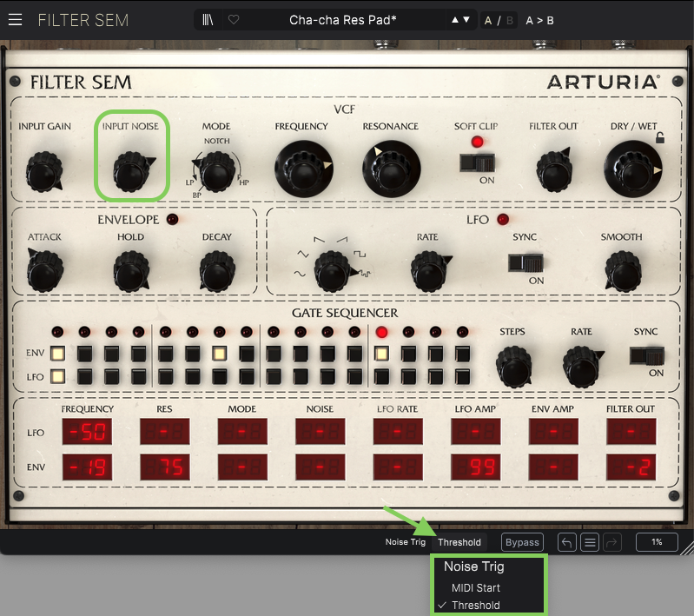Open the hamburger main menu
This screenshot has height=616, width=694.
click(15, 20)
